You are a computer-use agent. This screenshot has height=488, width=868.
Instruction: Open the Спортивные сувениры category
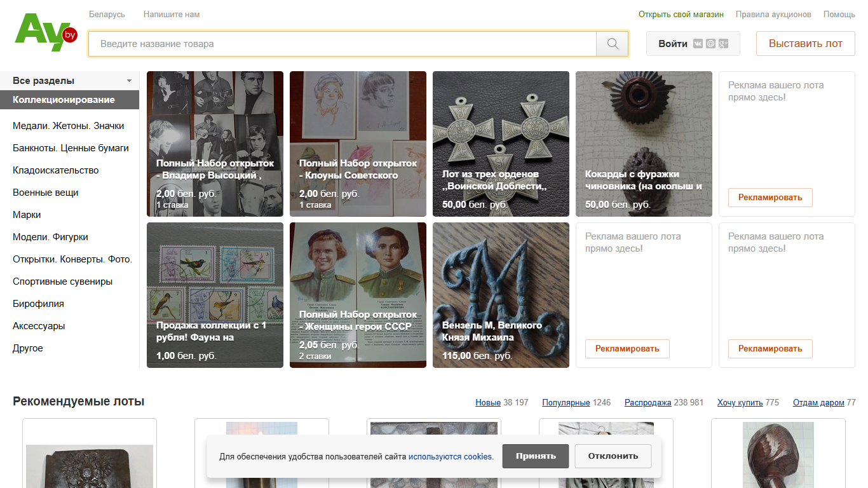point(62,281)
